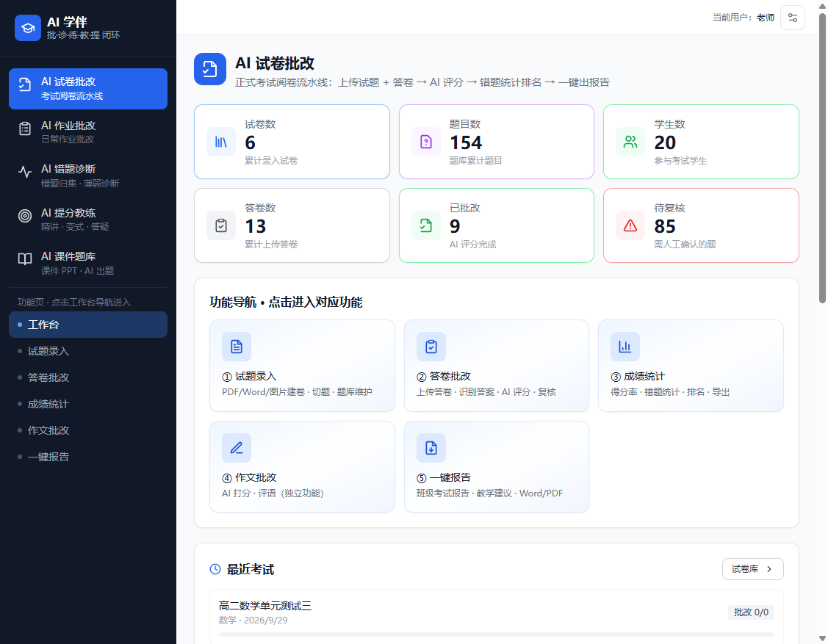This screenshot has width=828, height=644.
Task: Open the ⑤ 一键报告 function card
Action: pyautogui.click(x=497, y=466)
